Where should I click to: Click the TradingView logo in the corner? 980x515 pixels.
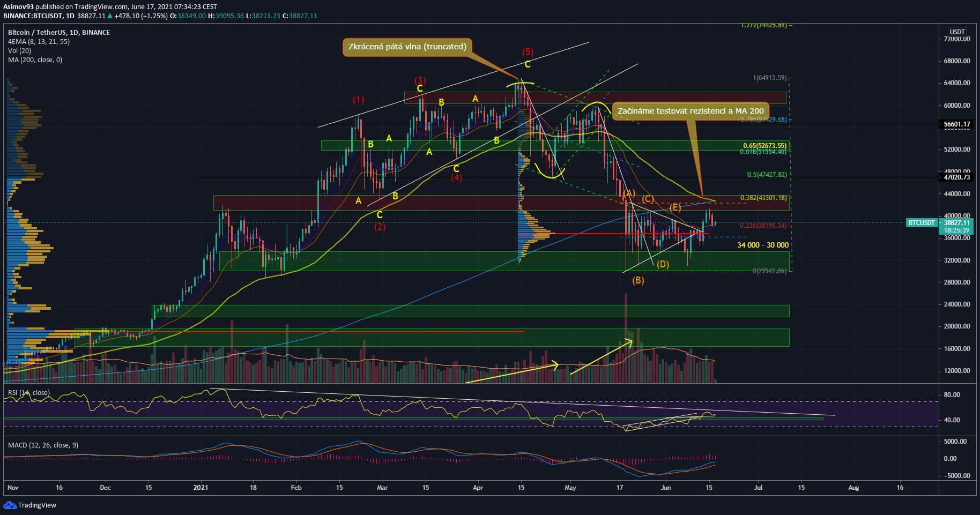30,505
